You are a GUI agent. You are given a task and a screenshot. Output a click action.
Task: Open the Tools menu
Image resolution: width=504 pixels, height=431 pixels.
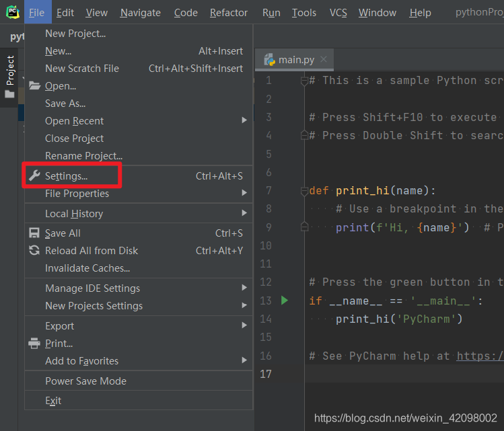[303, 13]
